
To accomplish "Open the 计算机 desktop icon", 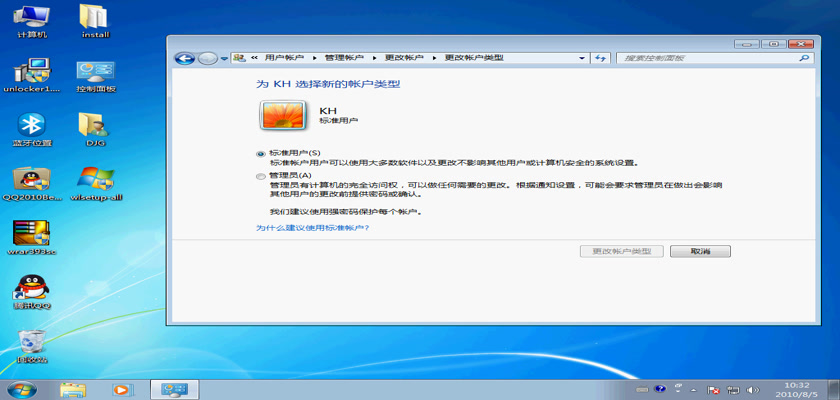I will click(33, 18).
